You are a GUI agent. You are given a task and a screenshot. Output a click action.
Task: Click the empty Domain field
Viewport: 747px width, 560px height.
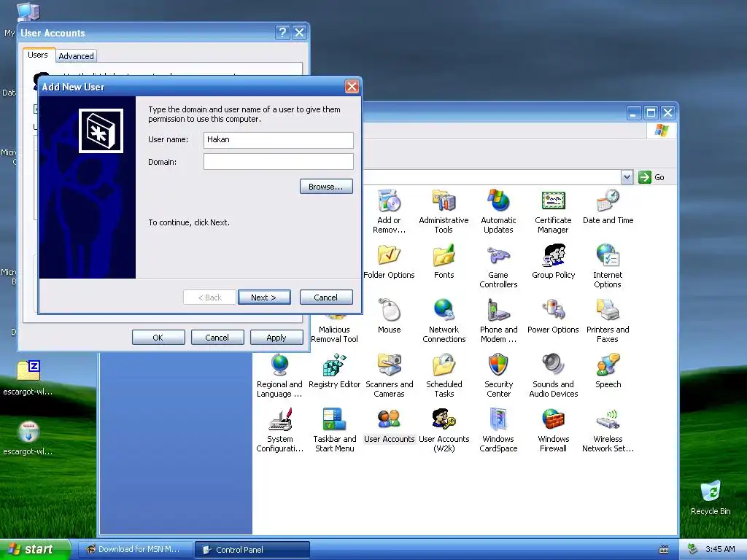click(278, 161)
